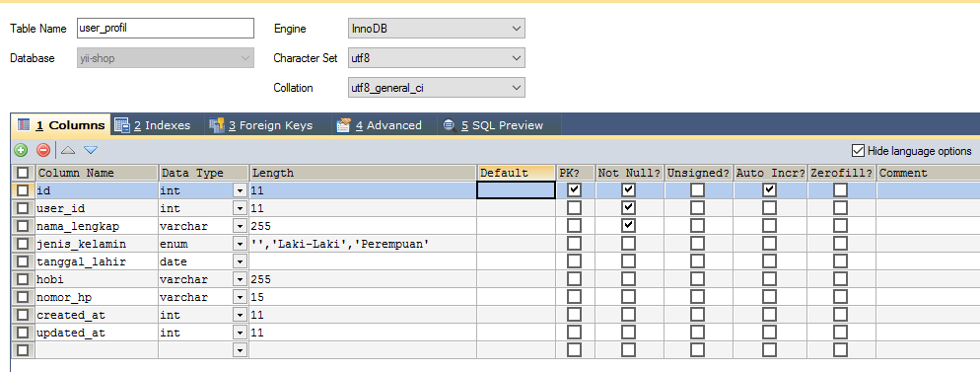980x372 pixels.
Task: Toggle Not Null for jenis_kelamin row
Action: [x=629, y=243]
